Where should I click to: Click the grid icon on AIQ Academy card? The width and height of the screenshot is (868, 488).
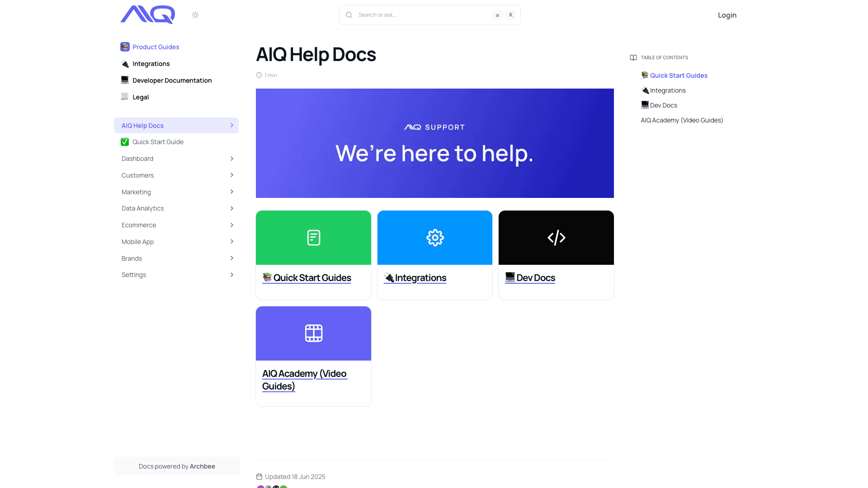coord(313,333)
